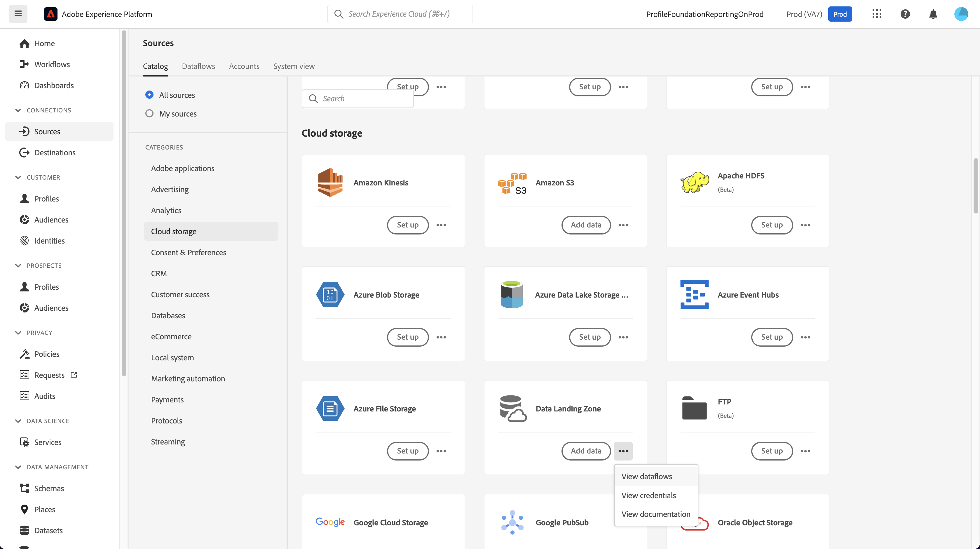Click the Adobe logo icon
The width and height of the screenshot is (980, 549).
pyautogui.click(x=50, y=14)
